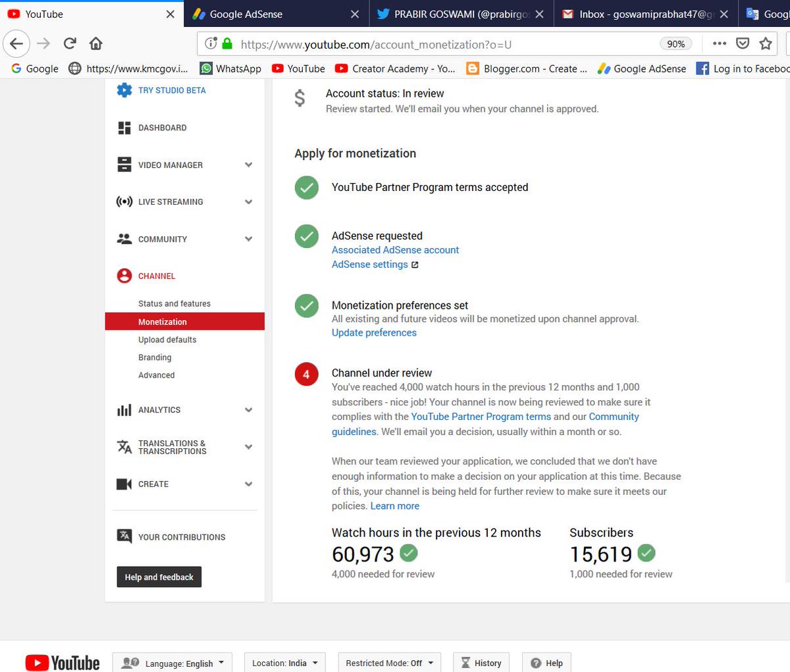790x672 pixels.
Task: Click the Your Contributions icon
Action: 124,536
